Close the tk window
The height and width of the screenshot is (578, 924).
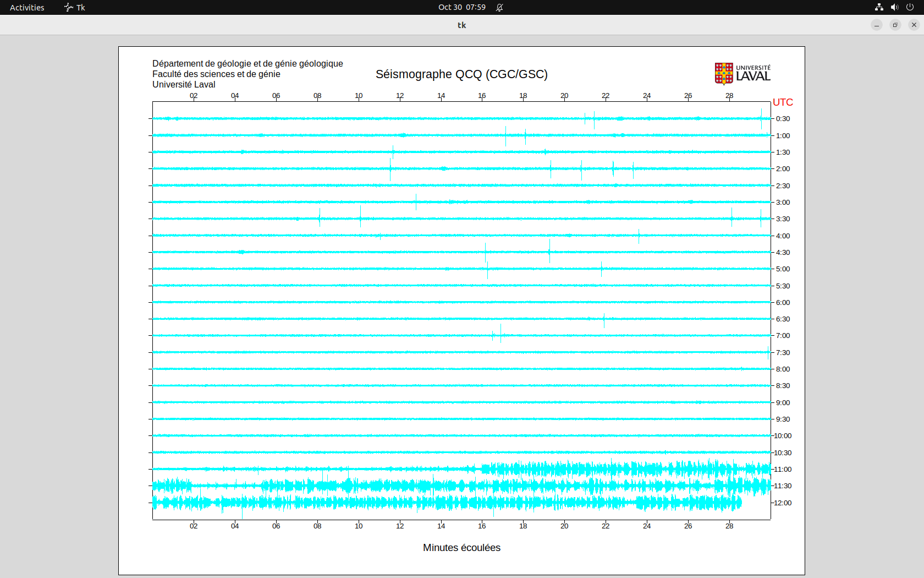(914, 25)
